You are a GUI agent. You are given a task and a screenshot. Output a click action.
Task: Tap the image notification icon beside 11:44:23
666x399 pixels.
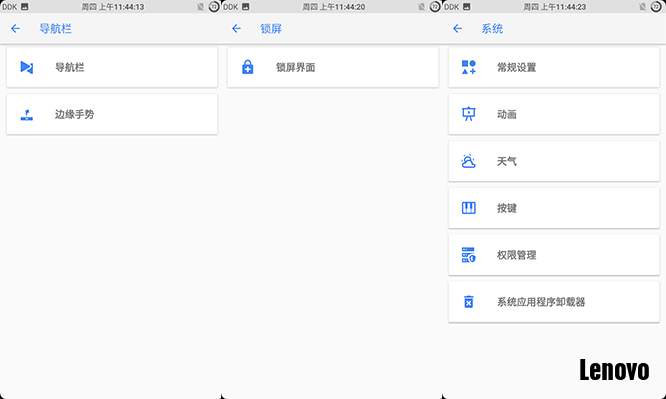466,7
